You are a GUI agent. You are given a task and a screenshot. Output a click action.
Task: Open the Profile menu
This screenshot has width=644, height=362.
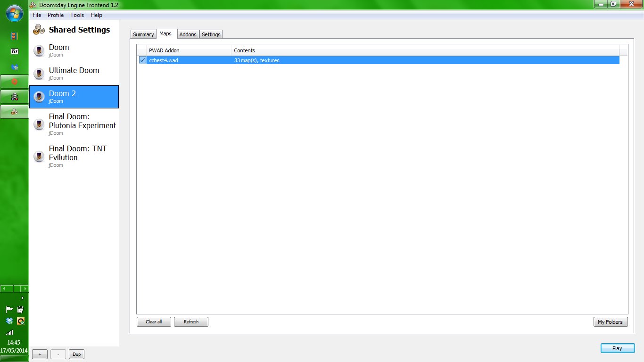click(x=56, y=15)
